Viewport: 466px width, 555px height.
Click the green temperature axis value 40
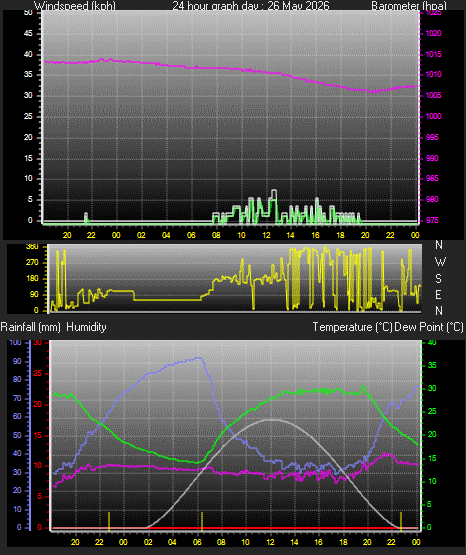coord(432,342)
